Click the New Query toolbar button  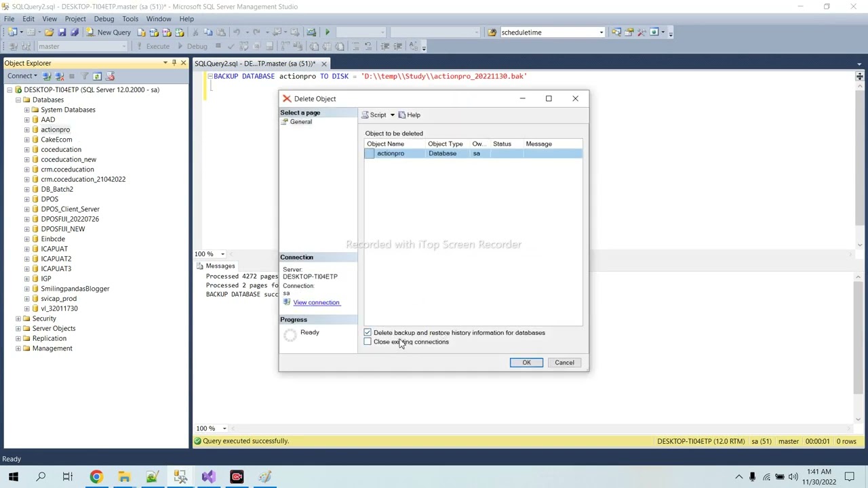pos(108,32)
